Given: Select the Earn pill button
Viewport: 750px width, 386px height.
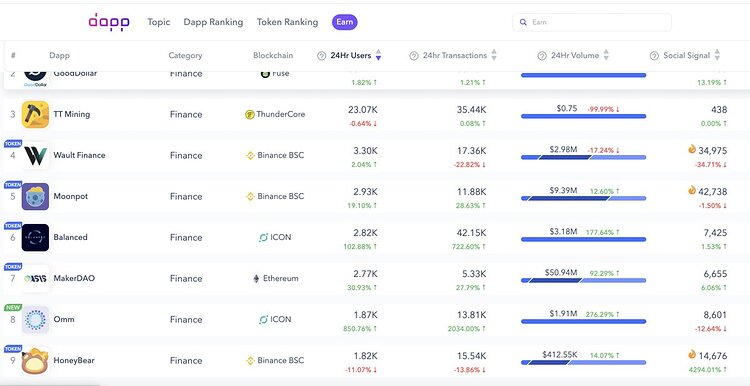Looking at the screenshot, I should click(x=345, y=22).
